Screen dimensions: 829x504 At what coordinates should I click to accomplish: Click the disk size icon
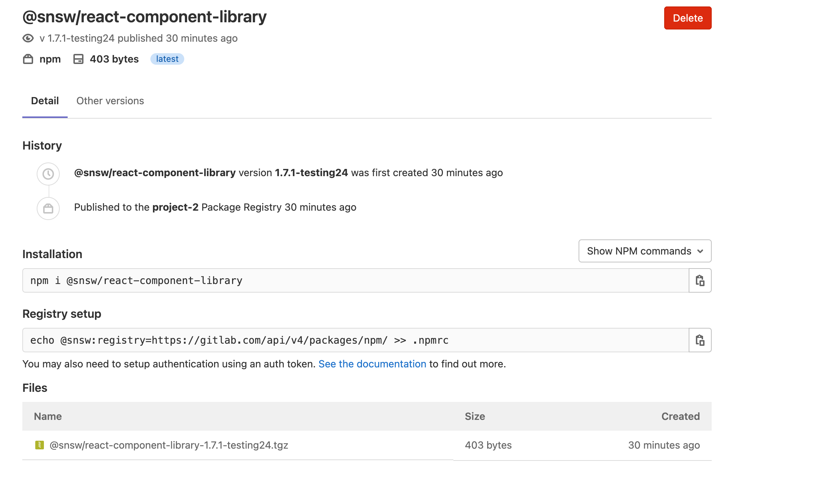click(78, 59)
